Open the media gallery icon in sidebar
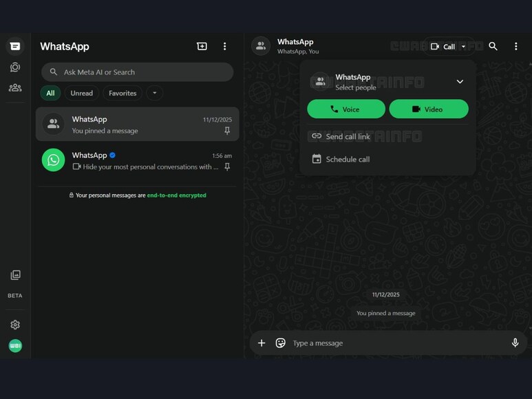This screenshot has height=399, width=532. tap(15, 275)
